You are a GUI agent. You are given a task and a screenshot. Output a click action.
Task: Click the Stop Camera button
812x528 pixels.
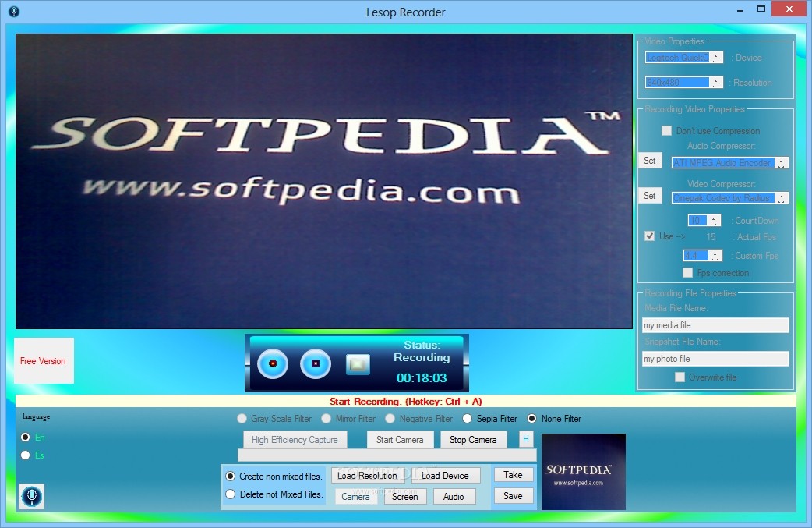coord(473,439)
